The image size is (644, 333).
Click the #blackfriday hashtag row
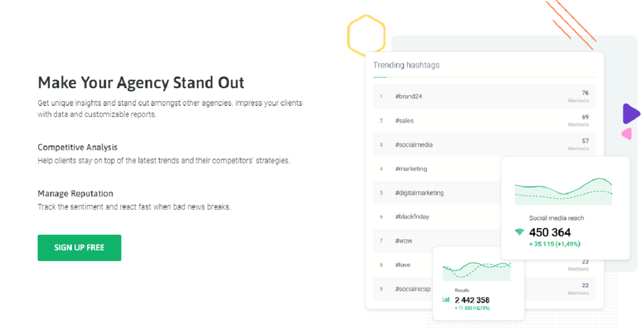coord(412,217)
